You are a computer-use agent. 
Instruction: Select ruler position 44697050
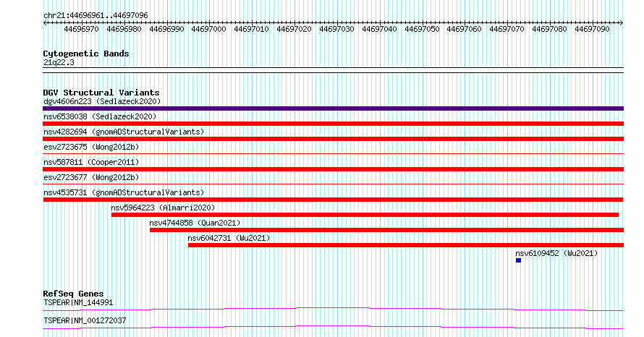(x=422, y=29)
